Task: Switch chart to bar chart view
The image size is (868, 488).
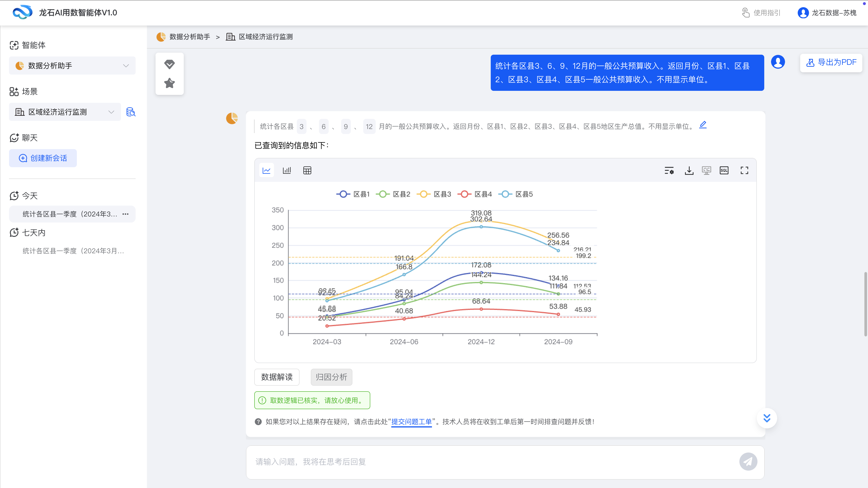Action: (287, 170)
